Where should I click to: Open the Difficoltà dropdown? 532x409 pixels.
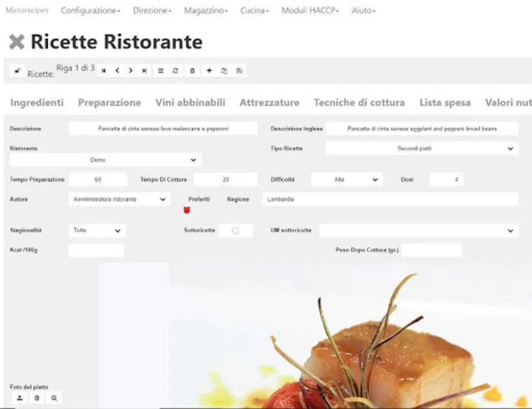click(x=347, y=180)
